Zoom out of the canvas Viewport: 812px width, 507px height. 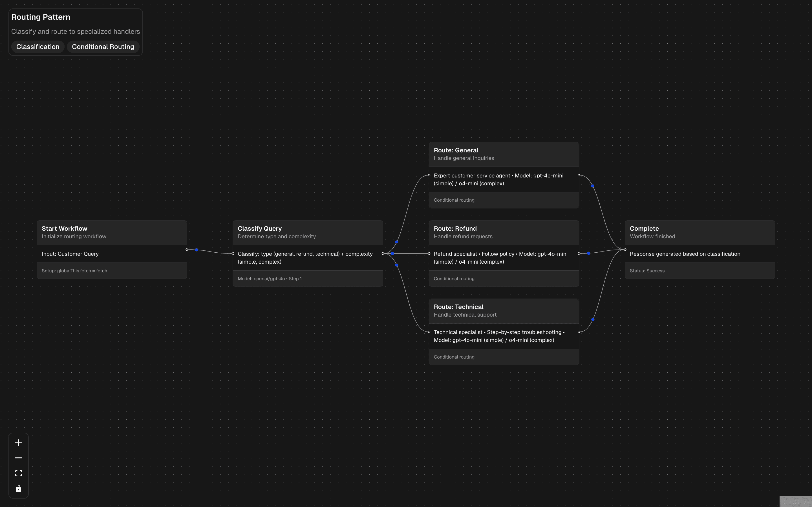click(18, 457)
